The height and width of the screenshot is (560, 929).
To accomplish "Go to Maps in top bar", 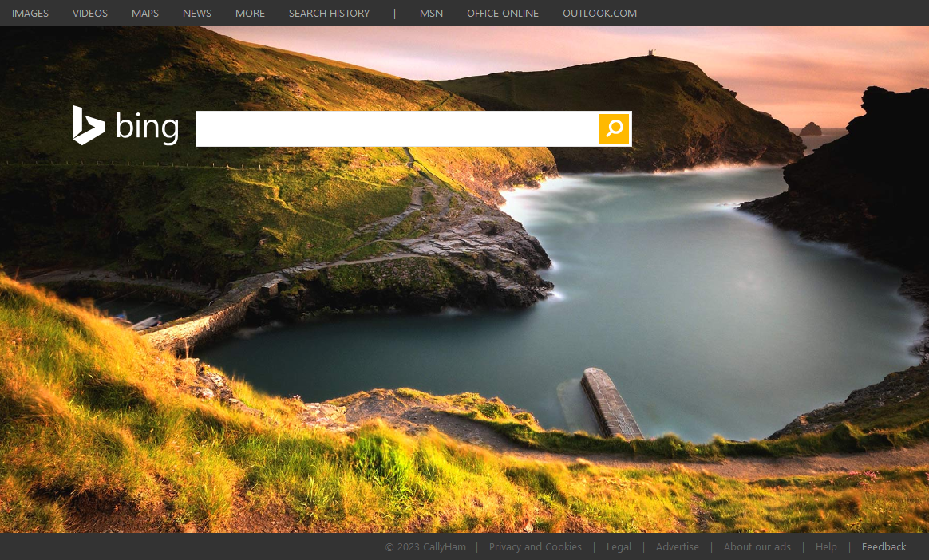I will click(145, 13).
